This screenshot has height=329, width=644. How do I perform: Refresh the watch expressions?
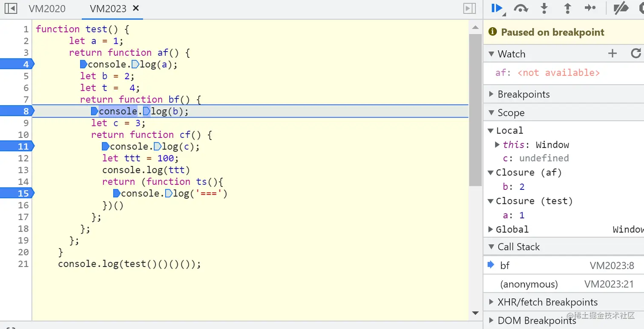[x=636, y=53]
